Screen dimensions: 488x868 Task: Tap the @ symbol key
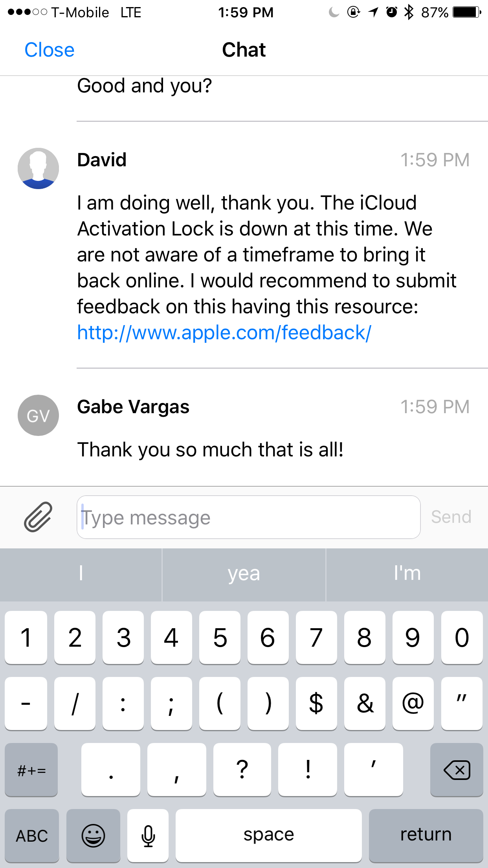coord(413,703)
